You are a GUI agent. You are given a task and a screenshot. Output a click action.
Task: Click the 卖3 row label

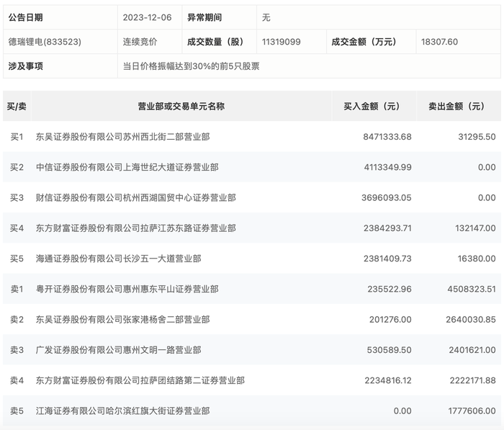click(17, 350)
